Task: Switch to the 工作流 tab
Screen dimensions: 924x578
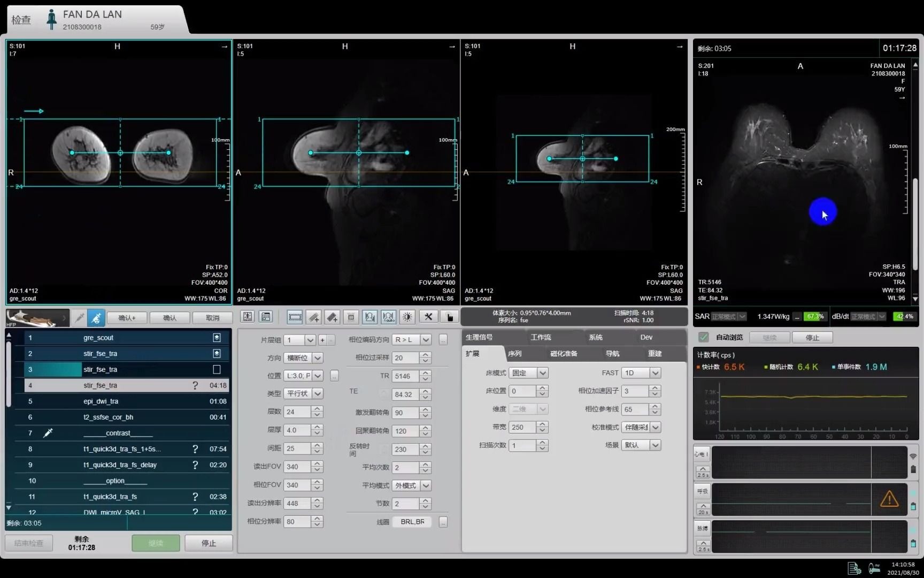Action: 540,337
